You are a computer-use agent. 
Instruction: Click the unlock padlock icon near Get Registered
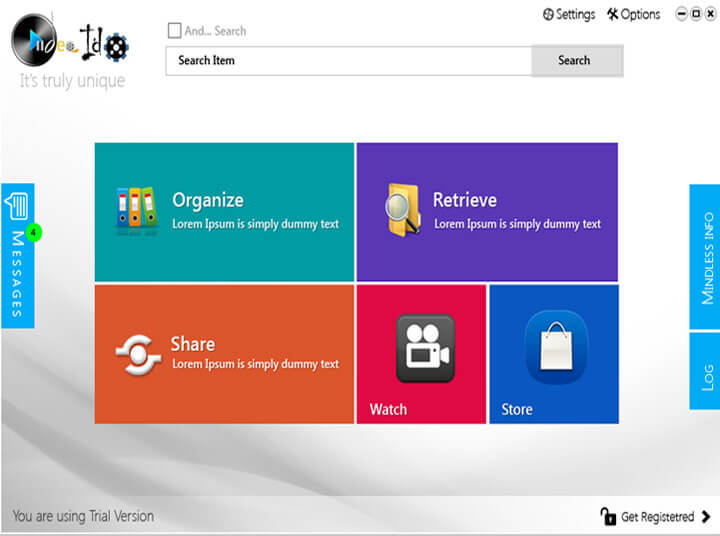[x=608, y=516]
